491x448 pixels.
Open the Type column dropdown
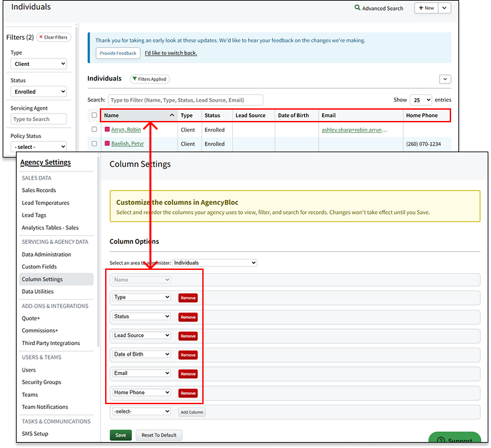142,297
